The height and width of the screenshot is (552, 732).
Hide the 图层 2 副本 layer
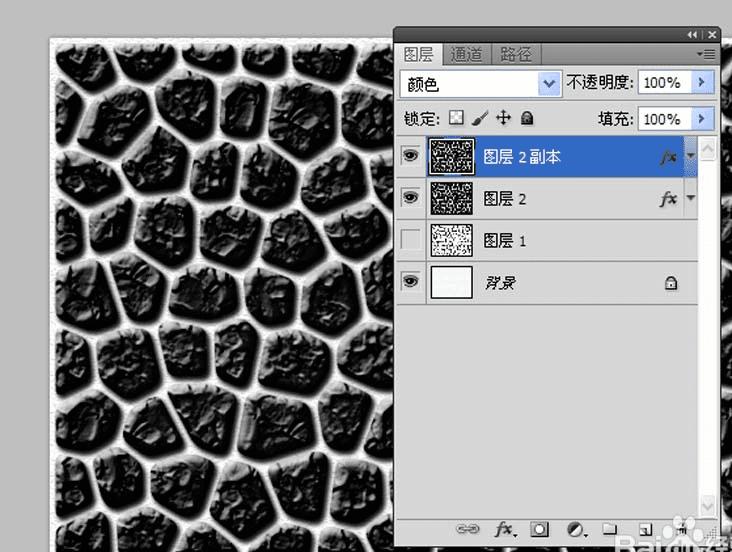410,155
